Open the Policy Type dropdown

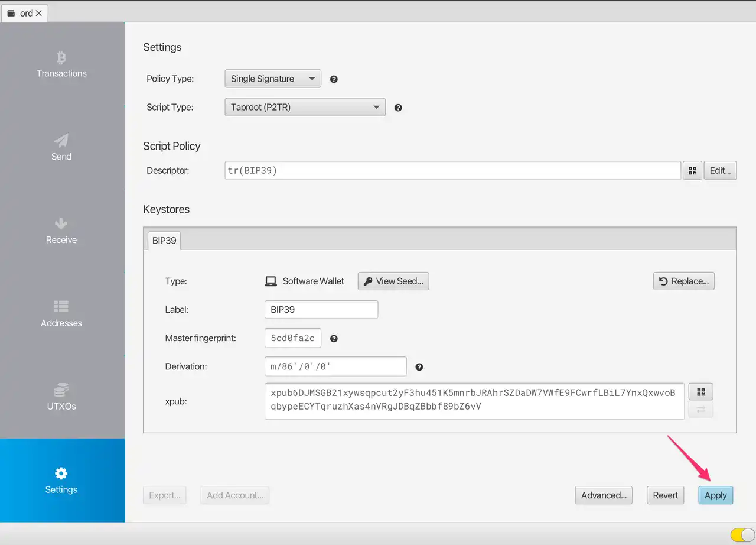pyautogui.click(x=273, y=79)
